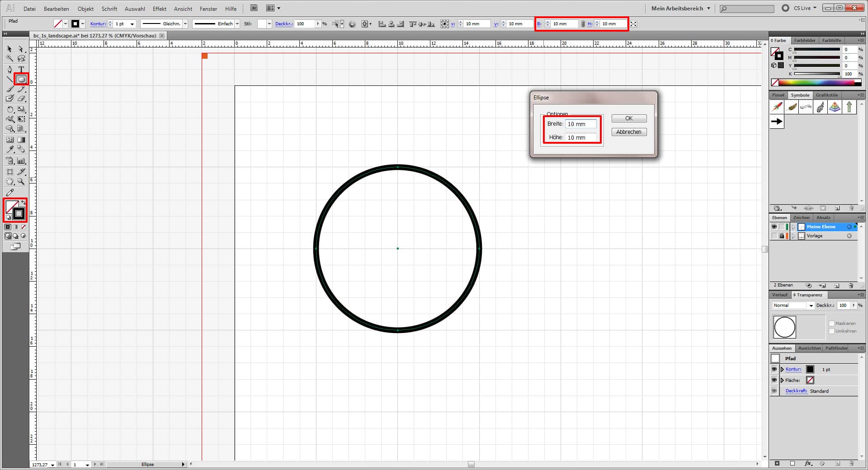Open the Fenster menu
The image size is (868, 470).
pos(208,9)
